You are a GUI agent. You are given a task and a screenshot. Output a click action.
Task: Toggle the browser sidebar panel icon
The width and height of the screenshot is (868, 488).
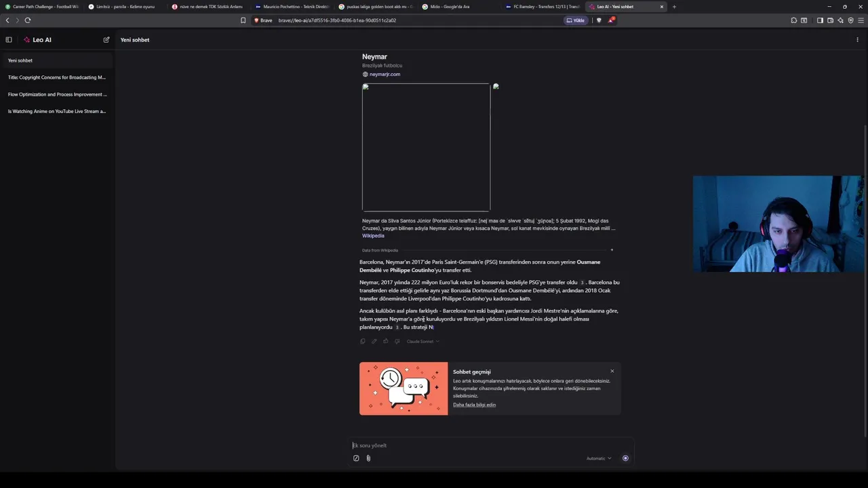pos(820,20)
